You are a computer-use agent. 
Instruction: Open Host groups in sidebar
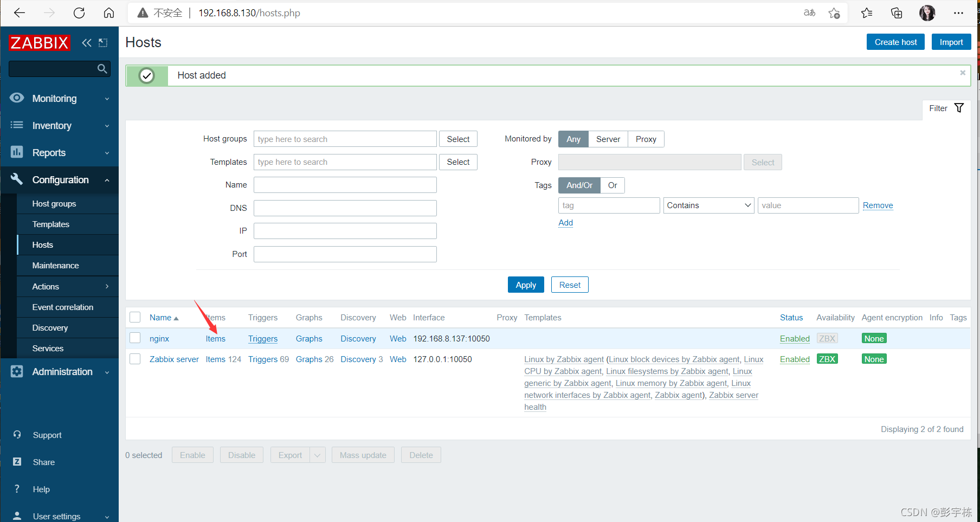pos(54,204)
